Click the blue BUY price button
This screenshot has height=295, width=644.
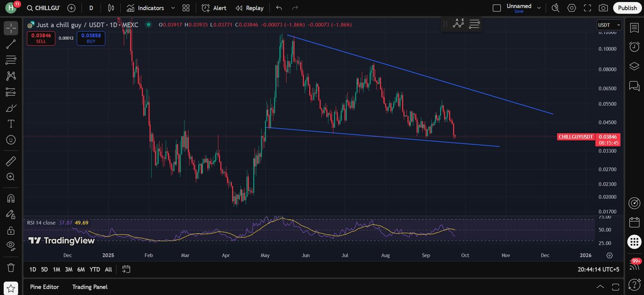[91, 38]
